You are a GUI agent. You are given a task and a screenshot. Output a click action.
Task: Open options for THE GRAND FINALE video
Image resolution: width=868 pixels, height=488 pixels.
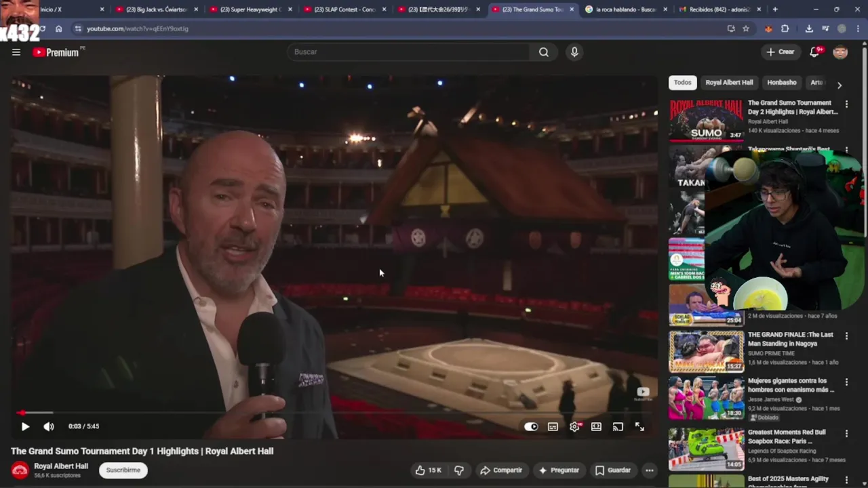click(846, 335)
